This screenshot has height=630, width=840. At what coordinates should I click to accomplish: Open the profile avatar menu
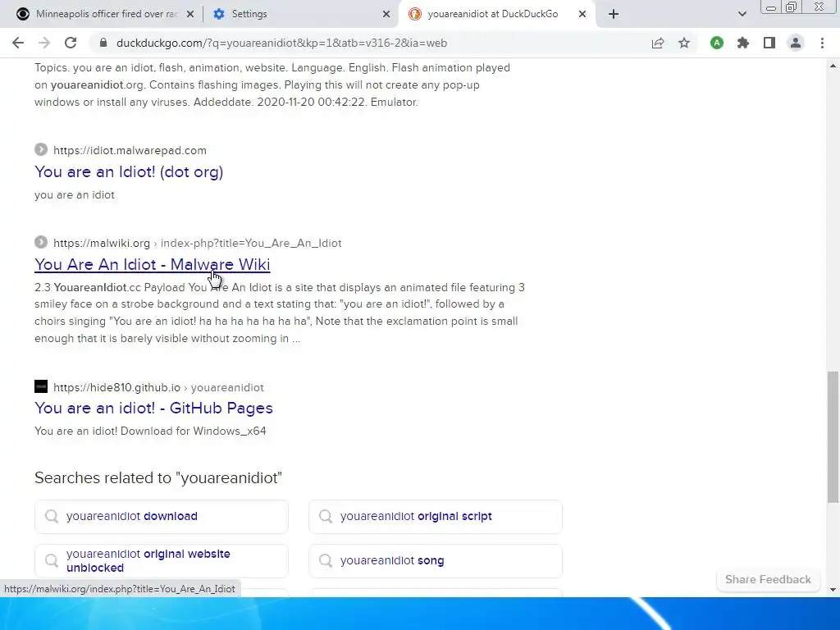(x=796, y=43)
